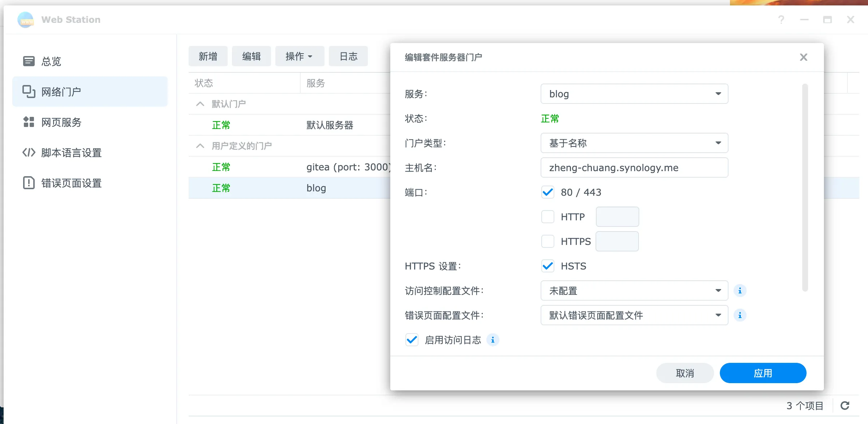Uncheck the 80 / 443 port checkbox
Screen dimensions: 868x424
tap(547, 192)
